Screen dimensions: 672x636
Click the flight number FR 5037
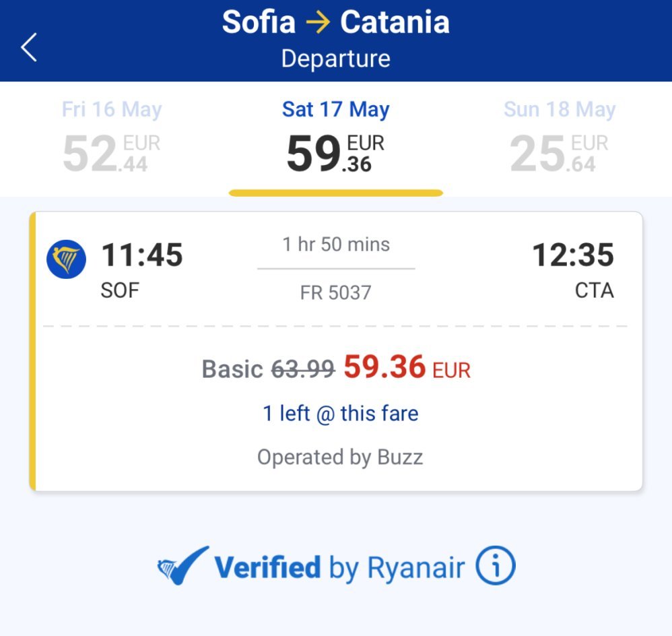(335, 292)
